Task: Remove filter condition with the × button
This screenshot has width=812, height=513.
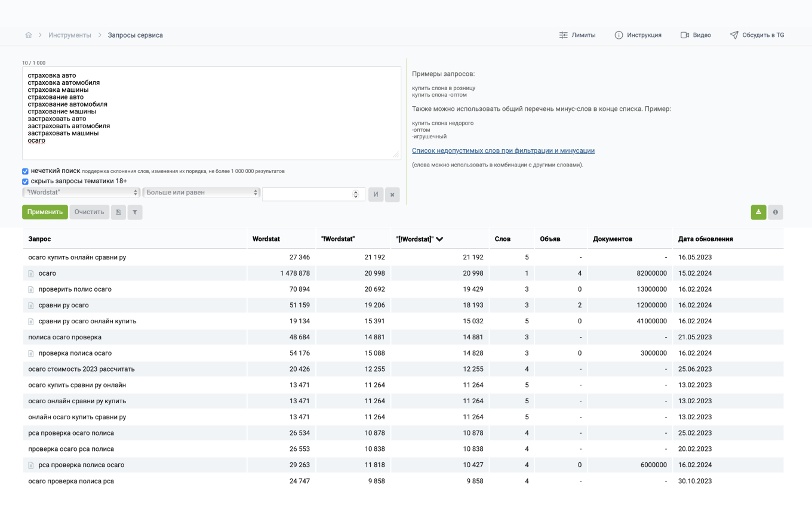Action: [392, 194]
